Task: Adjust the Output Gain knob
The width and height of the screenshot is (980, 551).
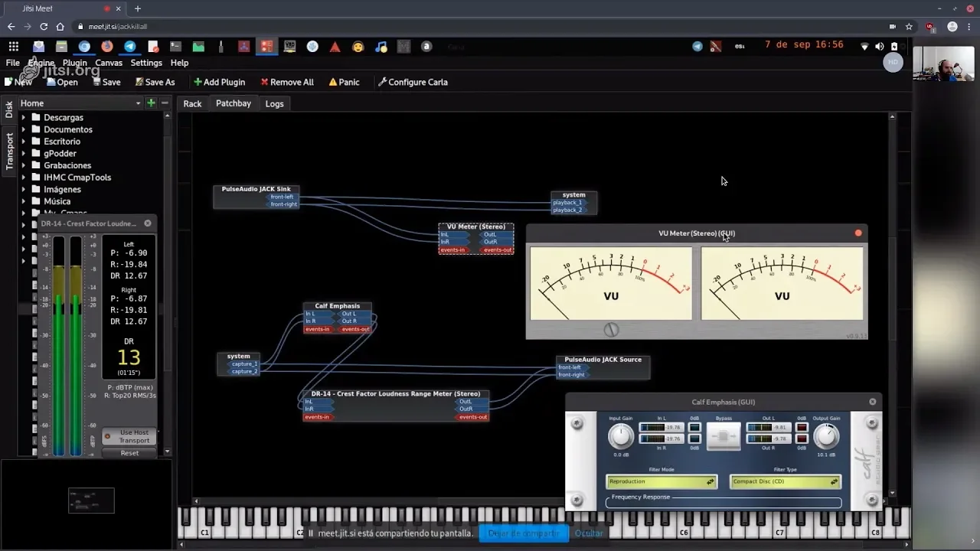Action: click(825, 436)
